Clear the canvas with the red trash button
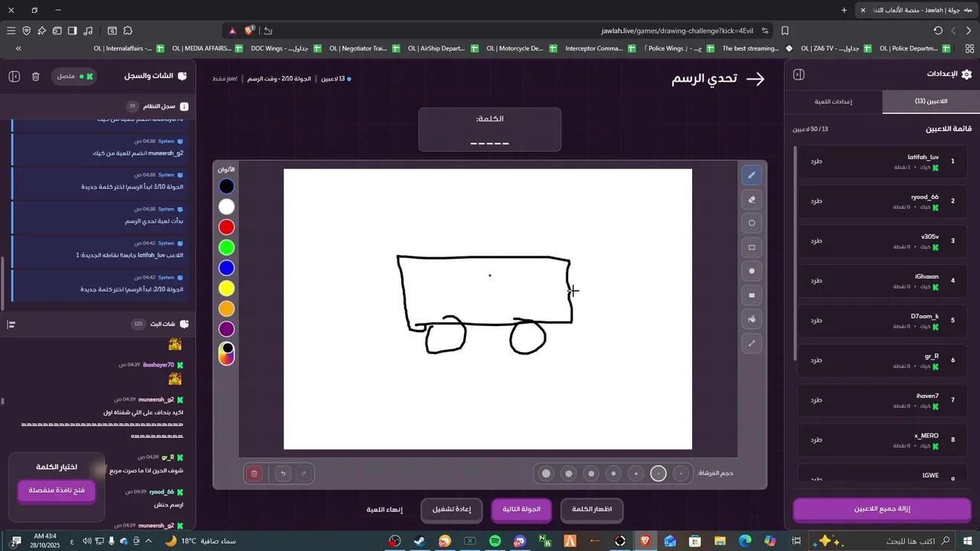Screen dimensions: 980x551 254,474
